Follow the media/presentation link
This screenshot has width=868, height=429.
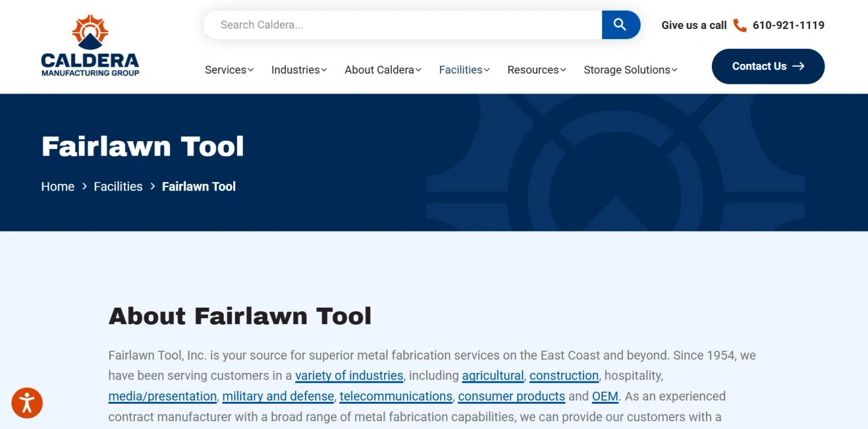[x=163, y=396]
